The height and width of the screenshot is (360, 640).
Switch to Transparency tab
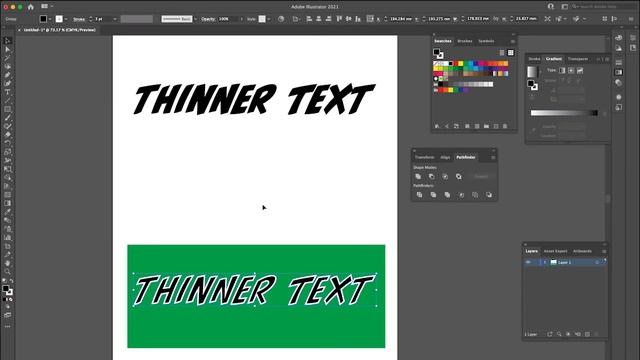click(578, 59)
